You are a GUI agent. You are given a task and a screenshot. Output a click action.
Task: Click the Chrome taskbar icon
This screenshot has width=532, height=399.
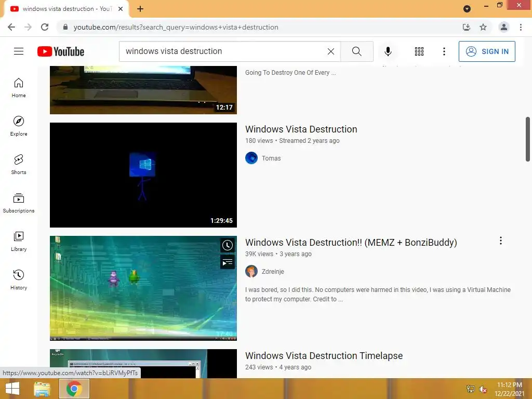click(74, 389)
